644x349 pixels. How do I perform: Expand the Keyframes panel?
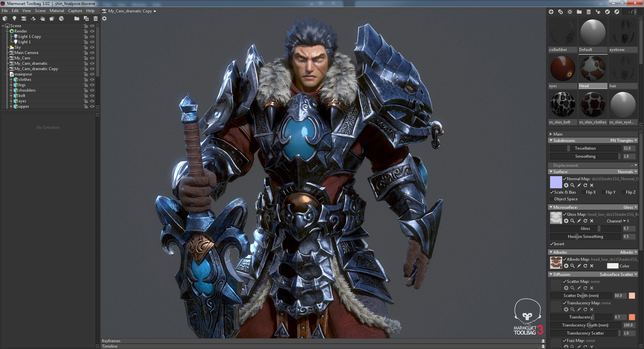coord(543,341)
